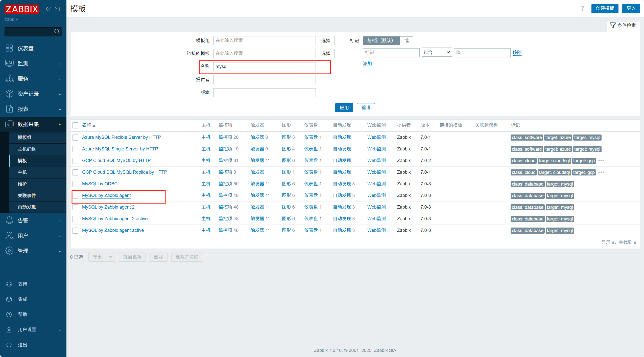Open 主机群组 submenu item
The image size is (644, 357).
tap(38, 149)
